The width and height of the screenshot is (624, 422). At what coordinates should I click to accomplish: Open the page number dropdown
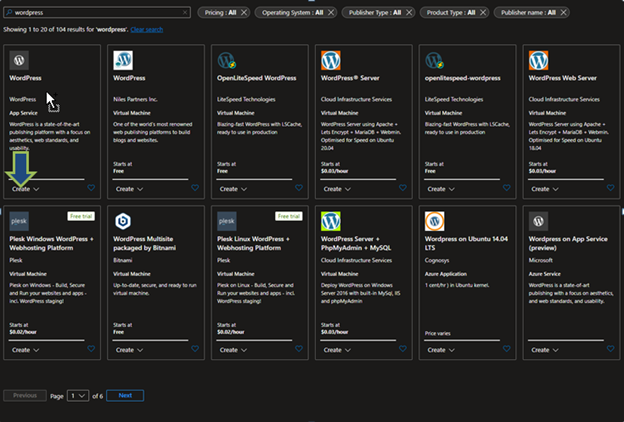point(78,396)
